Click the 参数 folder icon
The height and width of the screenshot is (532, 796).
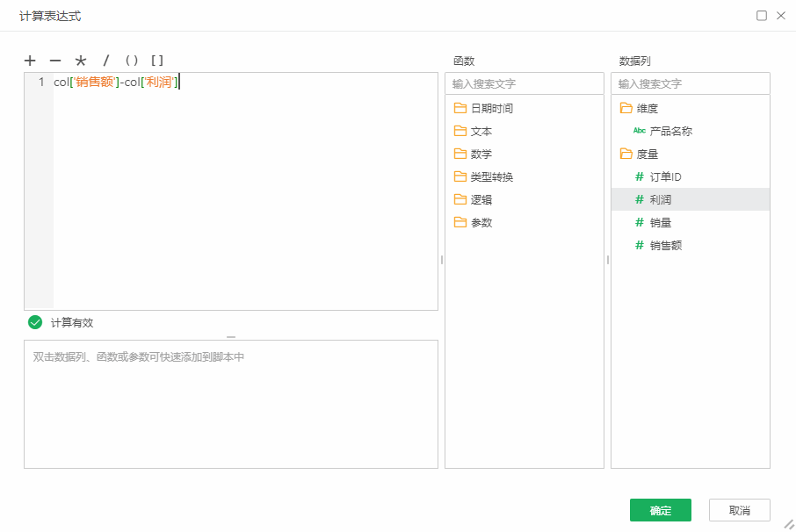(x=462, y=222)
